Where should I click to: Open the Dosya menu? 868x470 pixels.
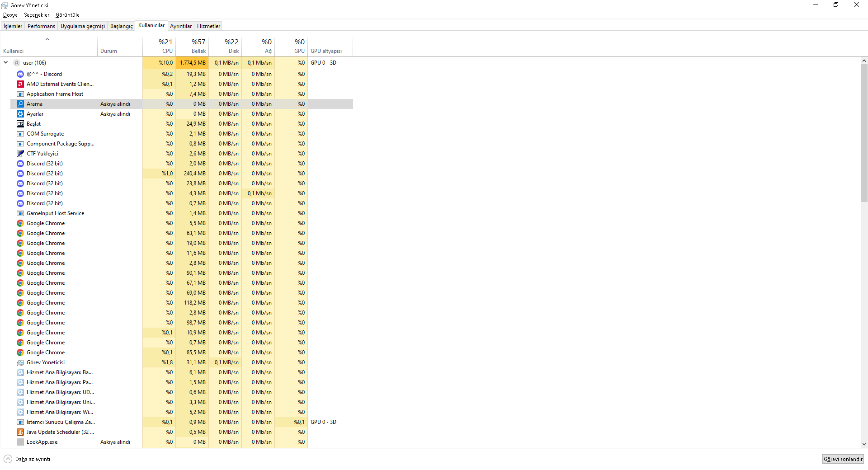click(x=10, y=15)
